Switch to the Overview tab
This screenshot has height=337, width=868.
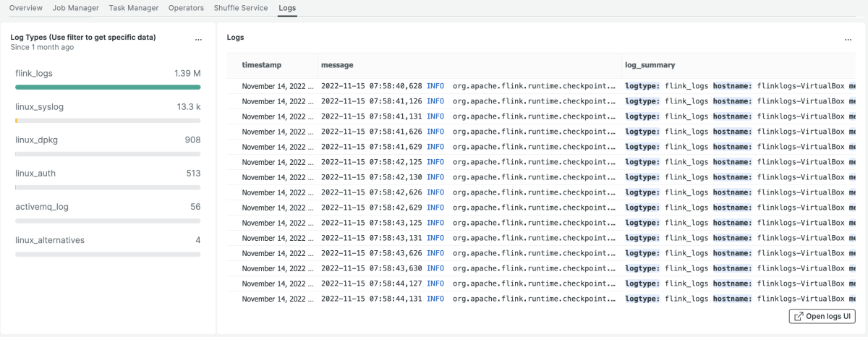pos(26,8)
